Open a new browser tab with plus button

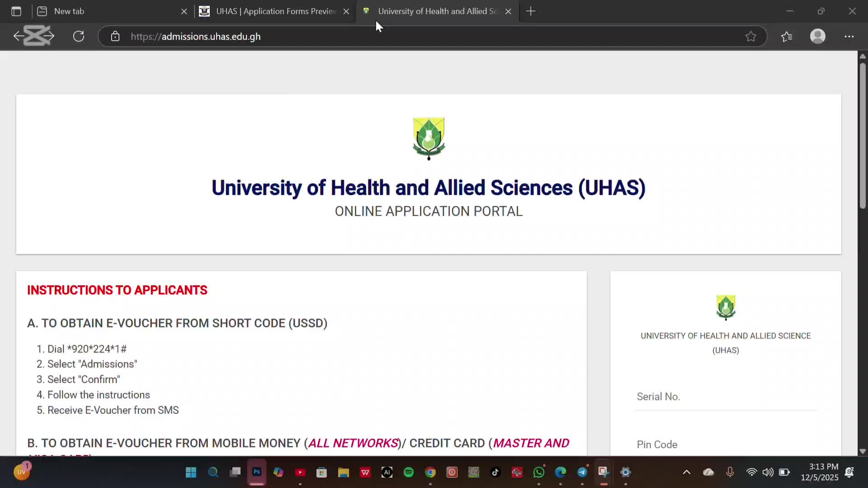(x=531, y=11)
